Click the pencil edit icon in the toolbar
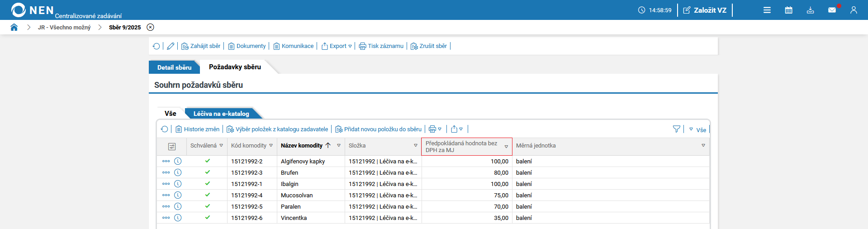Image resolution: width=868 pixels, height=229 pixels. coord(171,46)
